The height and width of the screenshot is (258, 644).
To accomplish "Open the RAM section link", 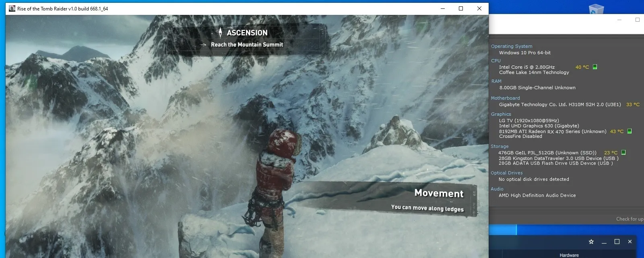I will (496, 81).
